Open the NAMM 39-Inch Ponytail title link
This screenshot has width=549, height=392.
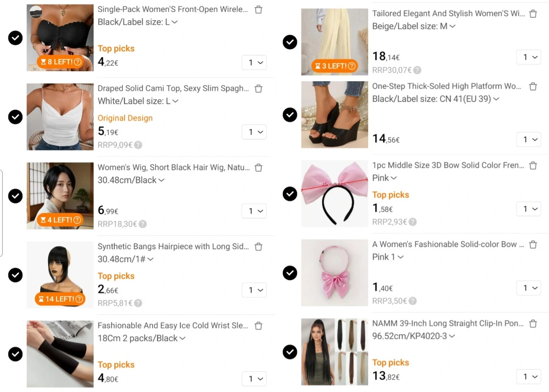448,323
